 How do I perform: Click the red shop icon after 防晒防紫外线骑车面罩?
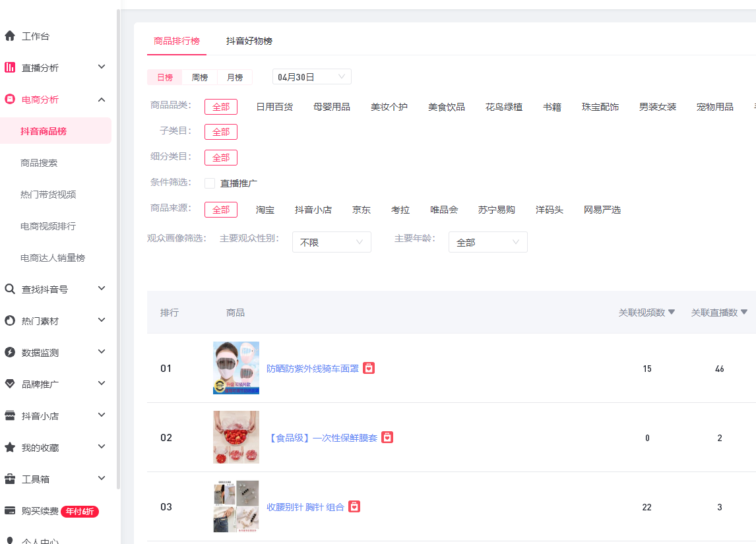[x=369, y=368]
